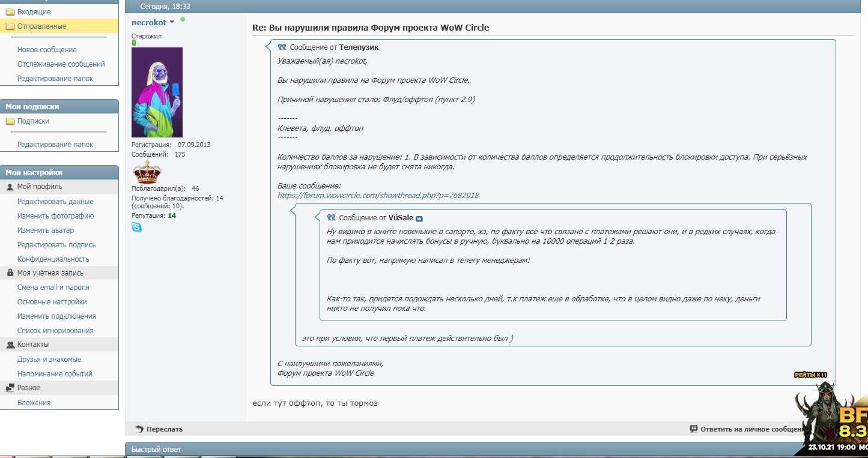This screenshot has height=458, width=868.
Task: Click necrokot's avatar image
Action: (x=157, y=92)
